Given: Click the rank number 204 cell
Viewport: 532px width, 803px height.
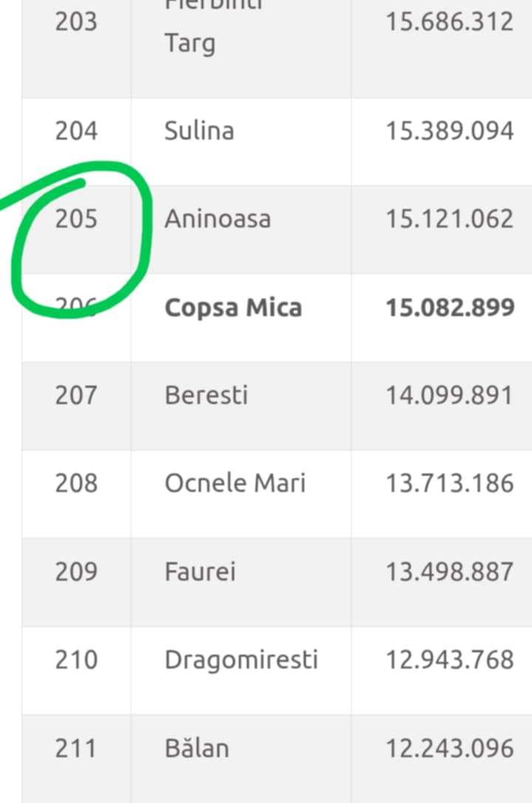Looking at the screenshot, I should click(x=76, y=131).
